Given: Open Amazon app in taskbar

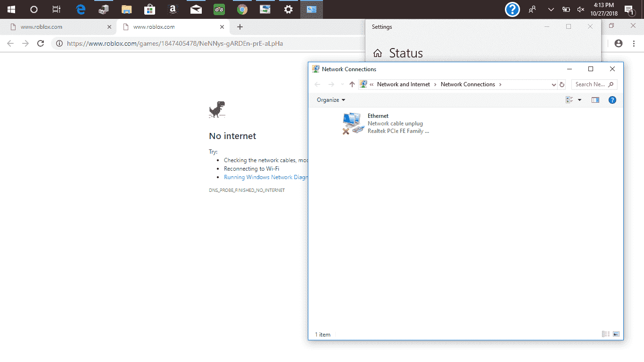Looking at the screenshot, I should click(173, 9).
